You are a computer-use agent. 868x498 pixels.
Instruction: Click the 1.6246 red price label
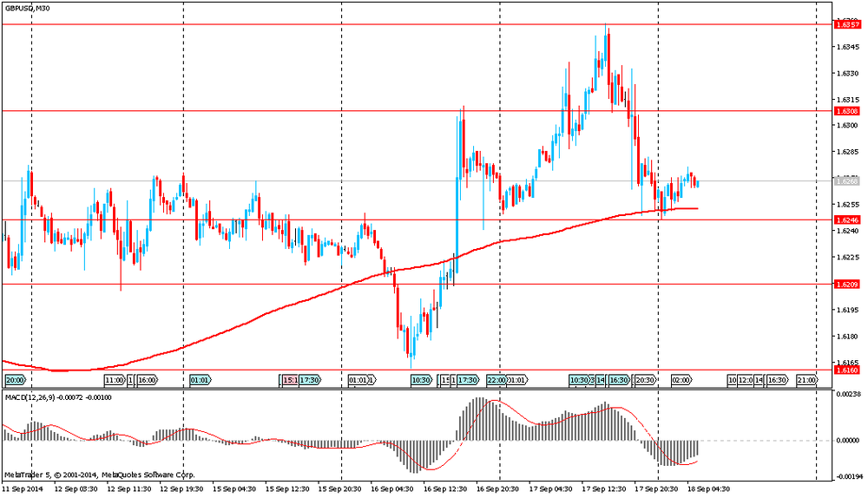pyautogui.click(x=846, y=220)
